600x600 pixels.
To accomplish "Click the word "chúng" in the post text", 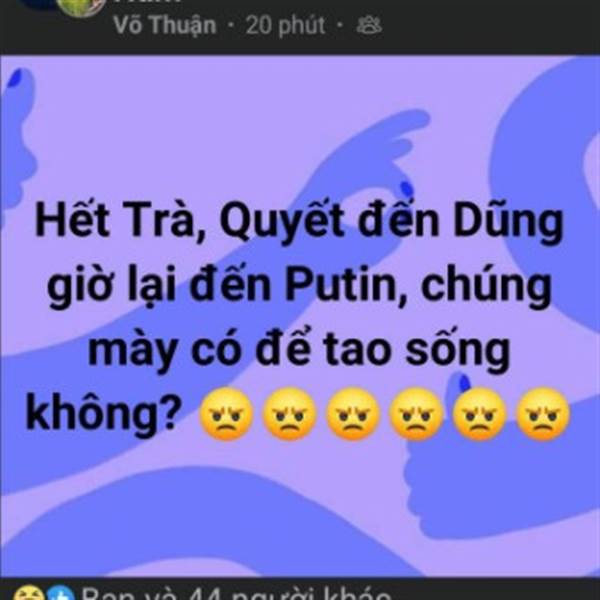I will point(486,287).
